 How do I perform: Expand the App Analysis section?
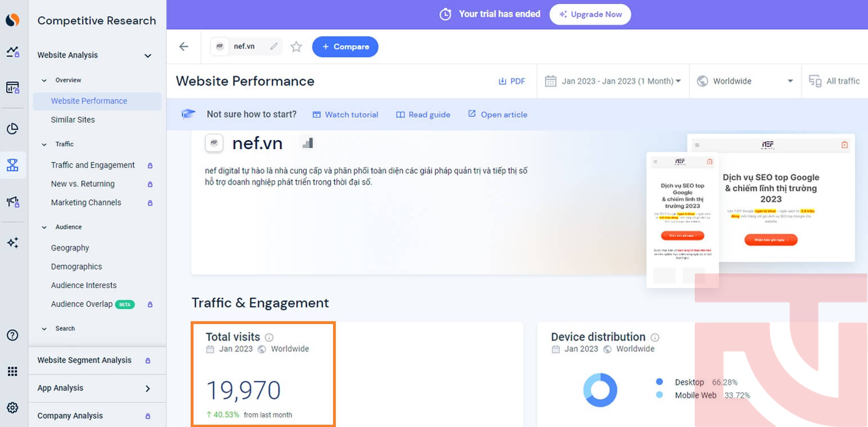pos(148,388)
